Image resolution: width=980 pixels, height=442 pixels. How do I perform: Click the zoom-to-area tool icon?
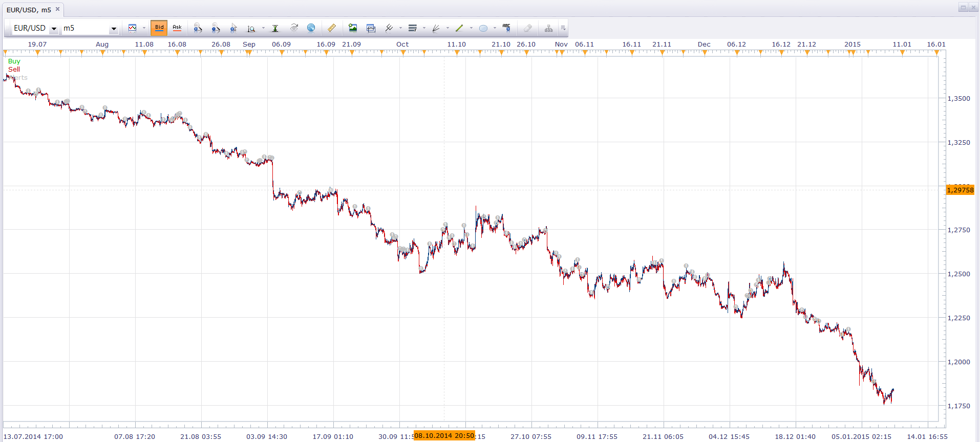251,28
